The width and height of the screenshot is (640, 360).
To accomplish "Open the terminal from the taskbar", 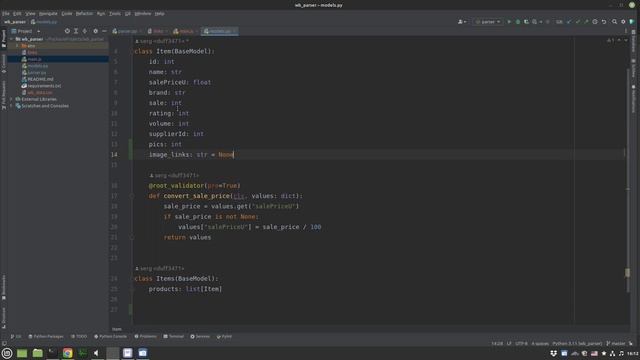I will point(52,353).
